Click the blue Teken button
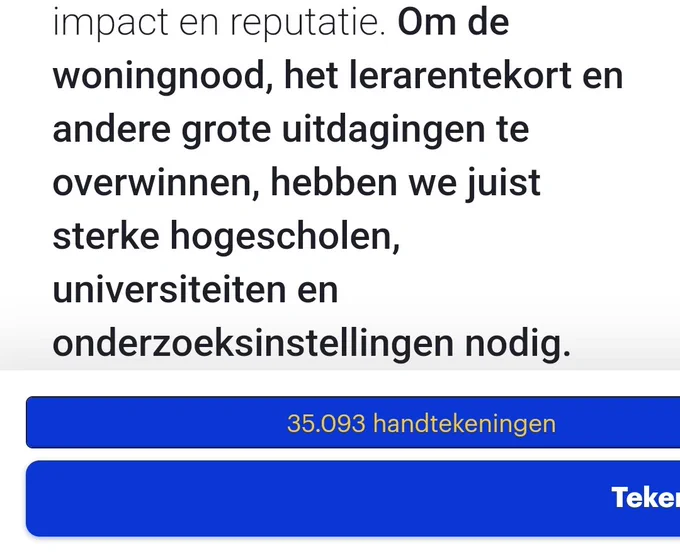The image size is (680, 553). pos(353,498)
